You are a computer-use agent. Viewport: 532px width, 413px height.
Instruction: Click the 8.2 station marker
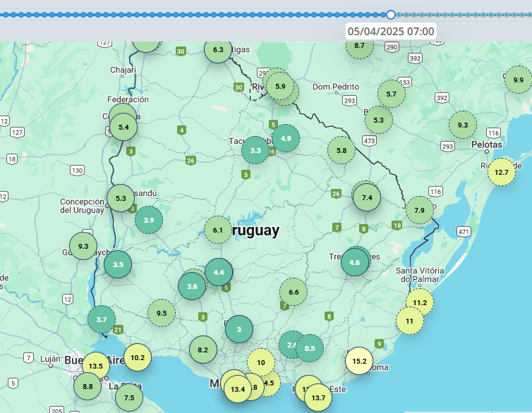click(203, 350)
